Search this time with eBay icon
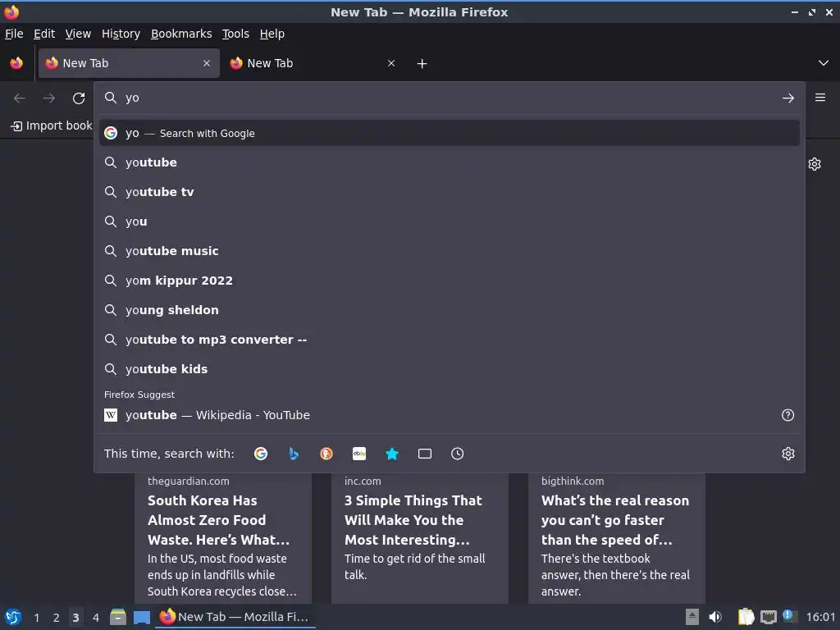 [359, 454]
